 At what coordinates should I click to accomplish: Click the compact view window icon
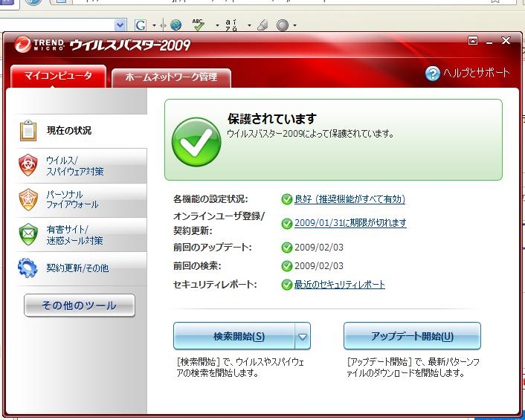[x=473, y=41]
